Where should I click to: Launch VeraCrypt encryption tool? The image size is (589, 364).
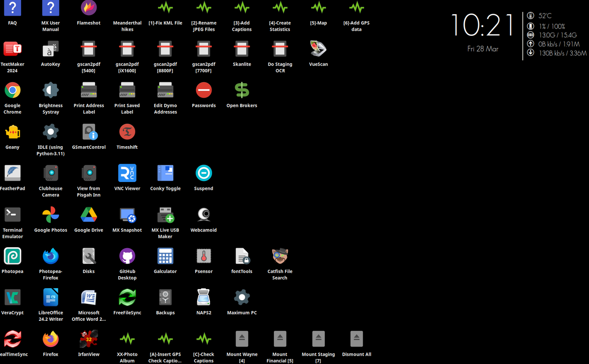(12, 297)
